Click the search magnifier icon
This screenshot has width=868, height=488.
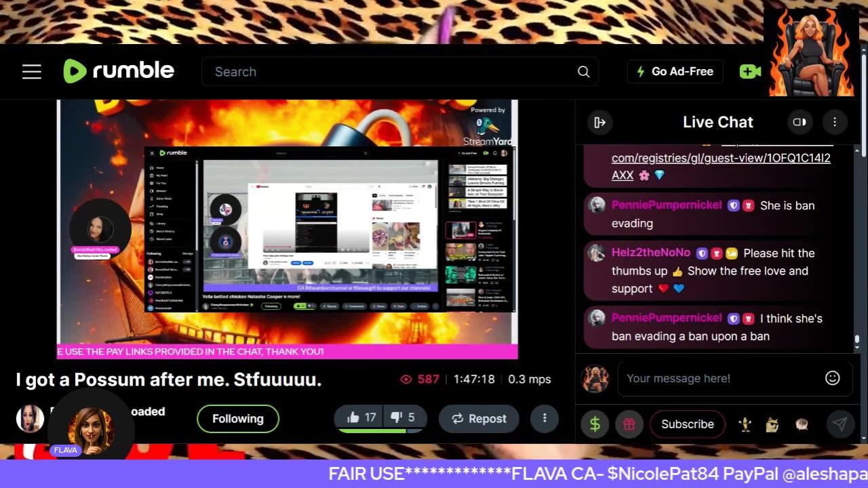click(583, 72)
